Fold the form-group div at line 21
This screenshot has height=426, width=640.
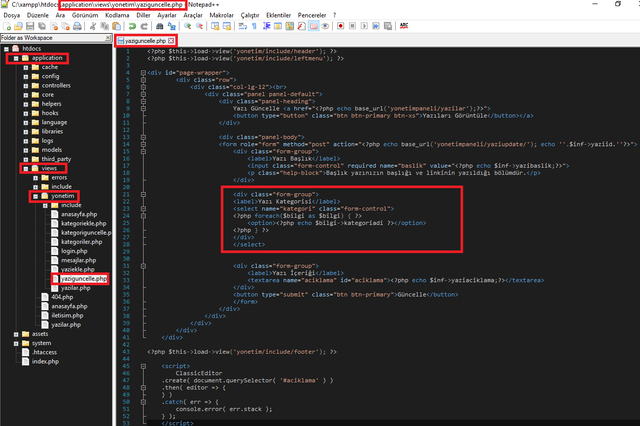click(143, 195)
